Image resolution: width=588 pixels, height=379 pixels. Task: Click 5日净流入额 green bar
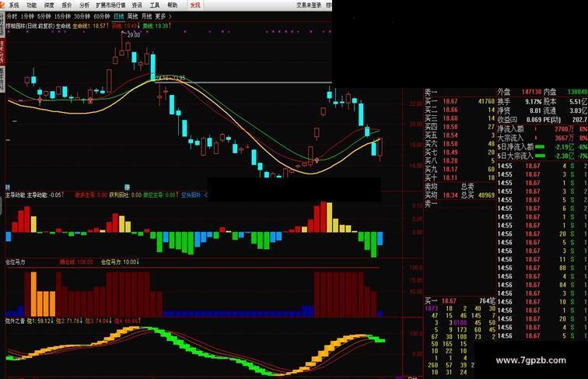pos(540,147)
